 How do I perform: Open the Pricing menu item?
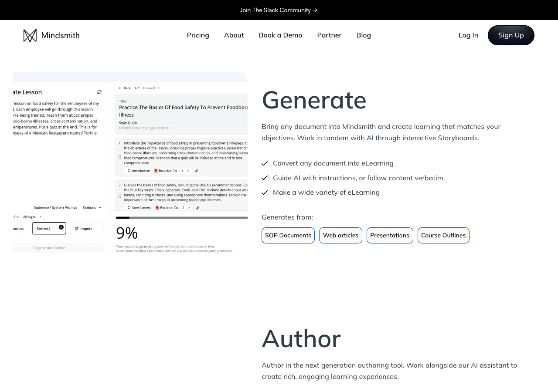(198, 35)
